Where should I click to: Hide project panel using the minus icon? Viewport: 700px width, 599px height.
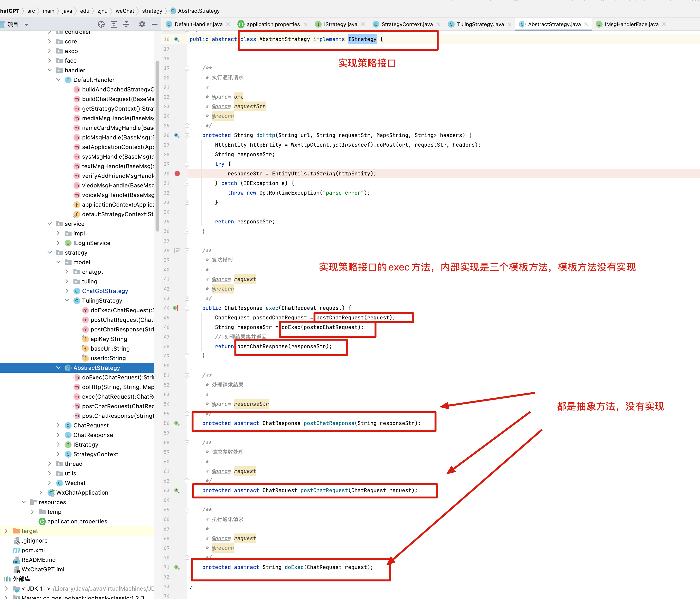point(154,24)
